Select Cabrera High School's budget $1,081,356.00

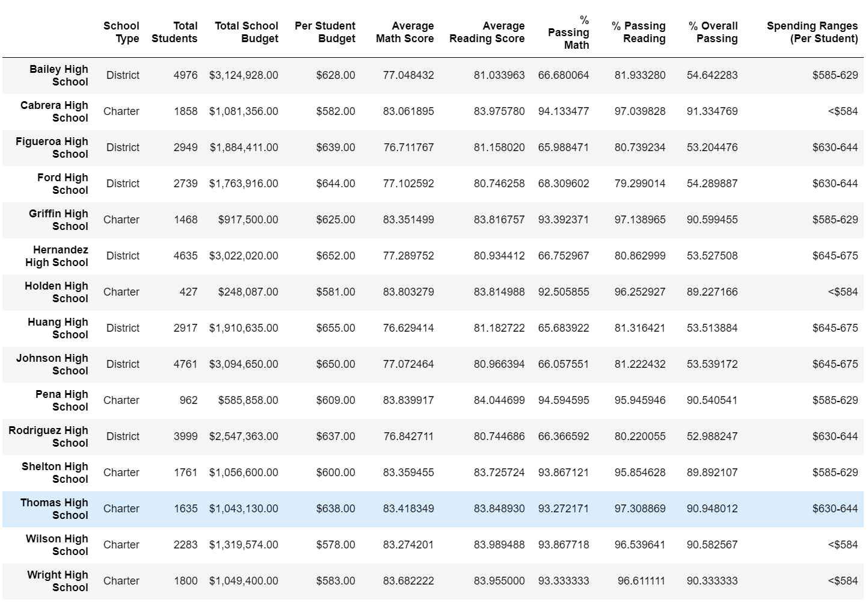(244, 111)
